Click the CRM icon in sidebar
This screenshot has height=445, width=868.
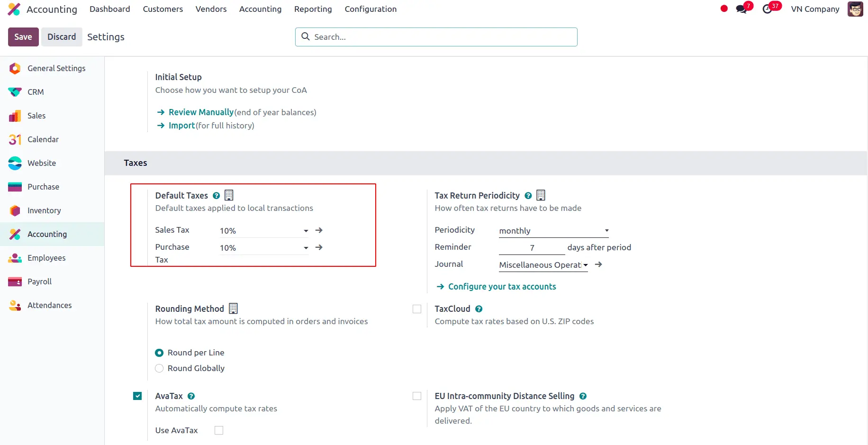click(x=15, y=92)
